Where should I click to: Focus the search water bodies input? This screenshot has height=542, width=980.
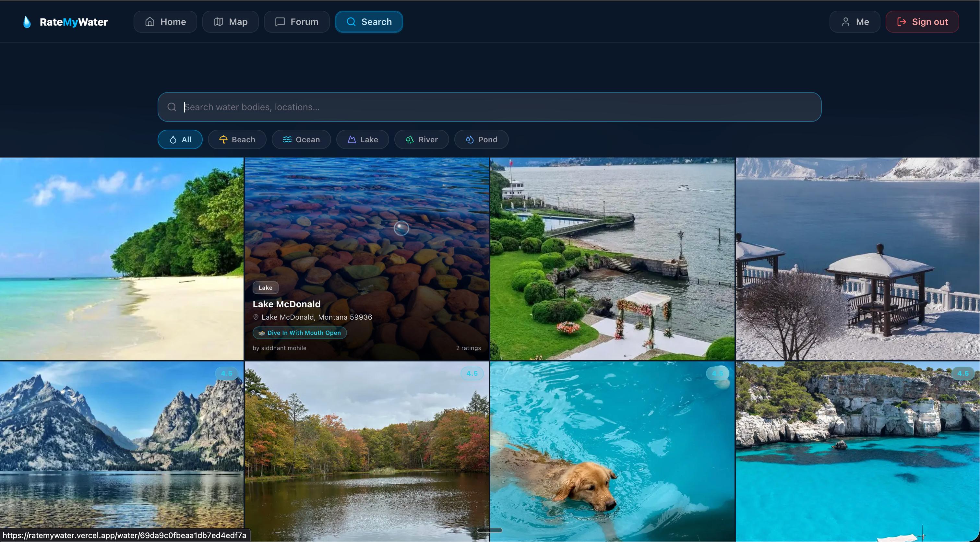click(495, 107)
